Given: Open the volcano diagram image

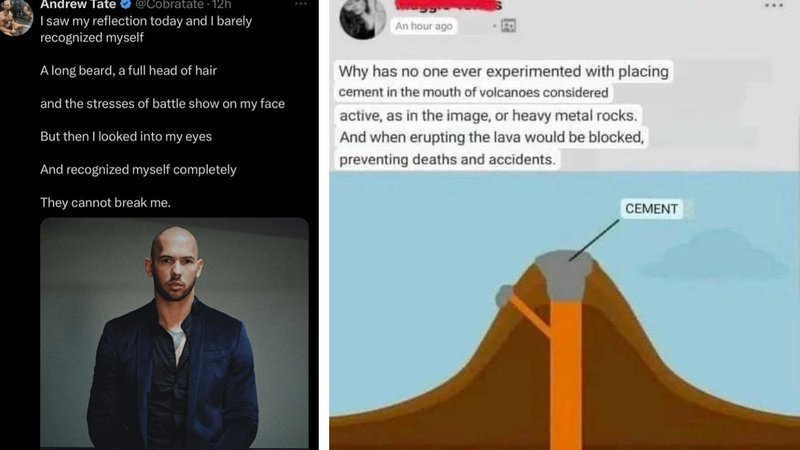Looking at the screenshot, I should point(564,311).
